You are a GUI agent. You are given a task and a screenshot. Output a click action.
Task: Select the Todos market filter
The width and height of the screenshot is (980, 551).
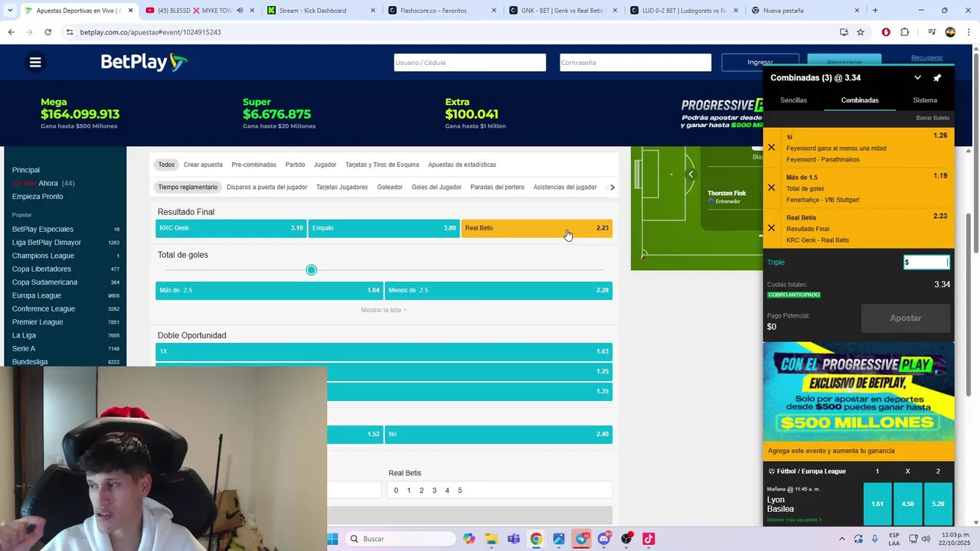pyautogui.click(x=166, y=165)
